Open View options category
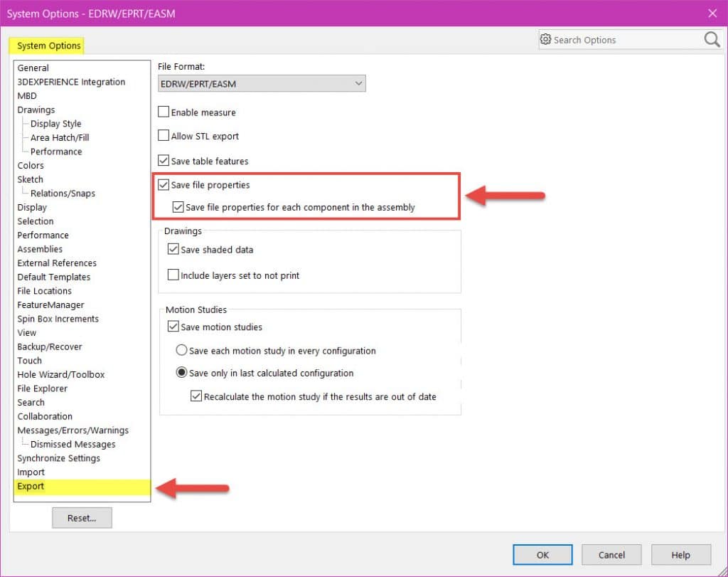 click(x=26, y=333)
